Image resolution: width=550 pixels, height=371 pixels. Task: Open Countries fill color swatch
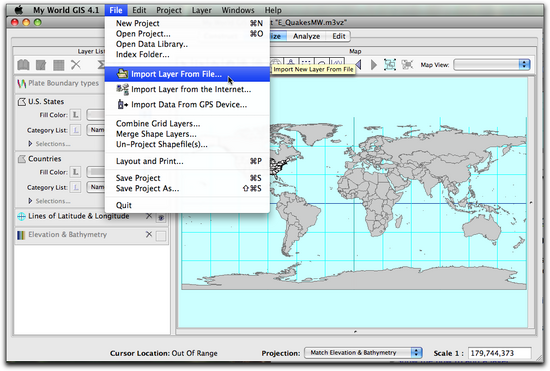click(96, 172)
